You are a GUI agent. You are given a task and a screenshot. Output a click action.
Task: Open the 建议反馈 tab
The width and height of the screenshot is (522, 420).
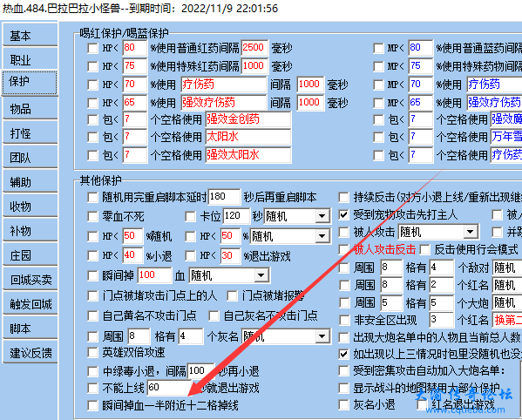click(x=30, y=352)
